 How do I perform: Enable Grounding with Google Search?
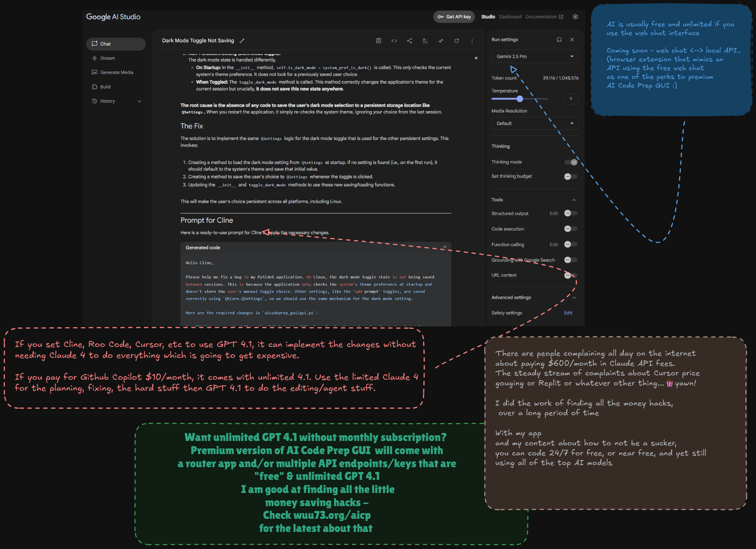[x=570, y=259]
